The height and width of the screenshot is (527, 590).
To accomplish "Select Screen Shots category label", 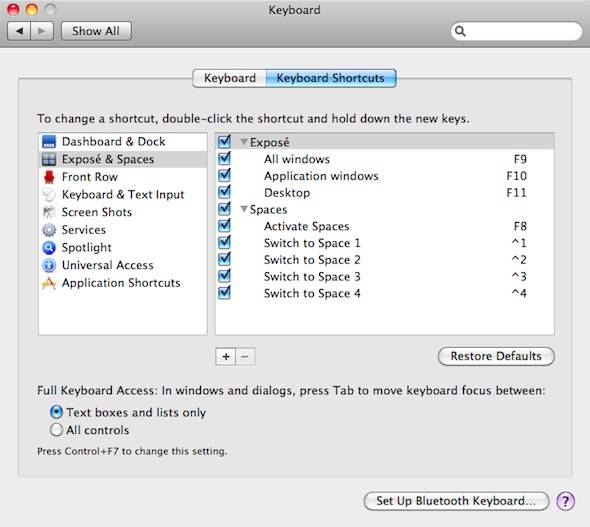I will 97,212.
